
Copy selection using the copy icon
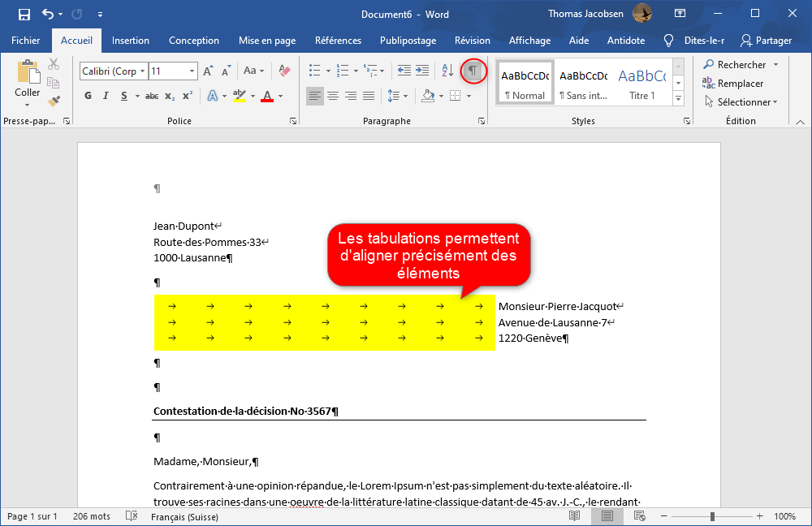pos(54,83)
